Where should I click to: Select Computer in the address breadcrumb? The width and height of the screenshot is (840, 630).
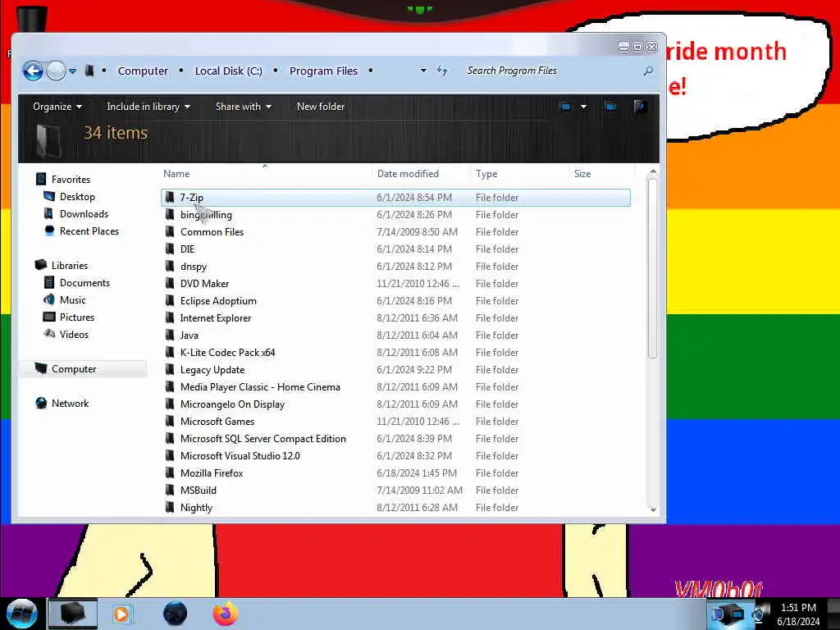143,71
